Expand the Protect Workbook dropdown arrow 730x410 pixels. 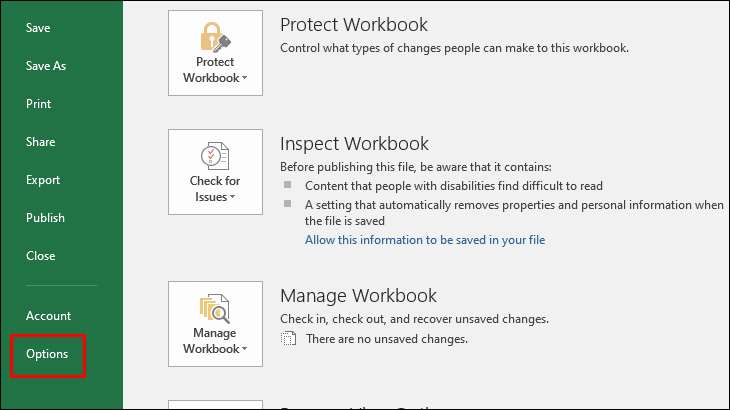[243, 78]
